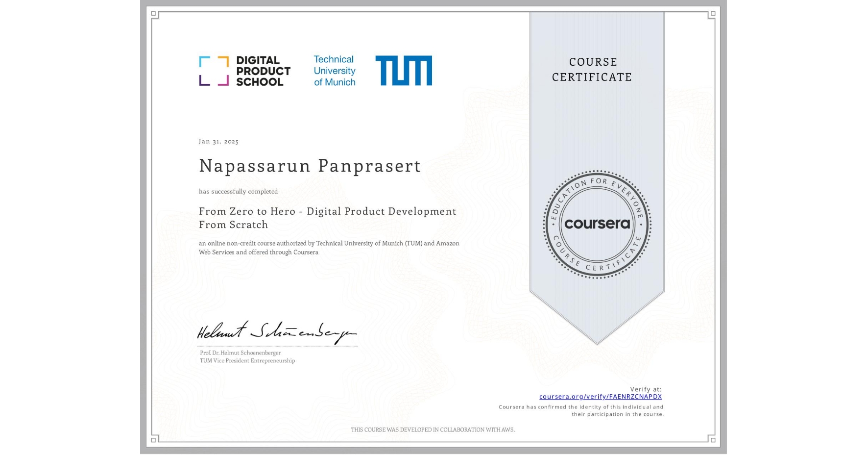Click the has successfully completed text
868x455 pixels.
pos(238,191)
